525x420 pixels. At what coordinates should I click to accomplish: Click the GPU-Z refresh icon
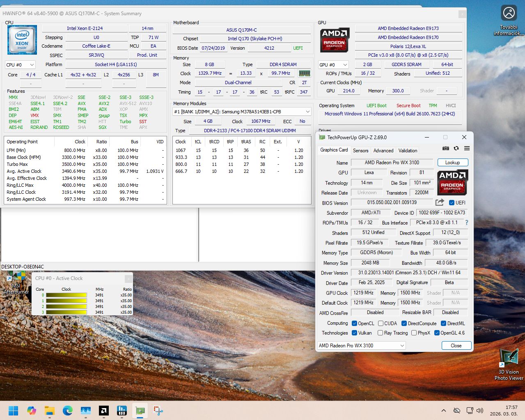456,148
